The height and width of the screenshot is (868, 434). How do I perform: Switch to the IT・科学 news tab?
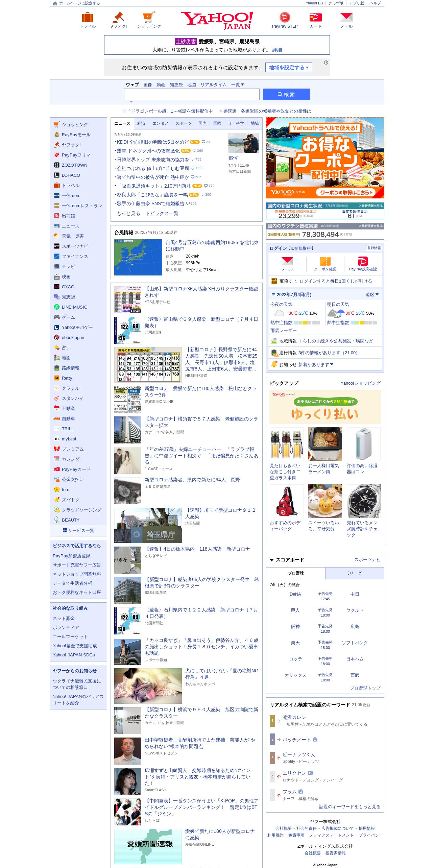tap(236, 123)
